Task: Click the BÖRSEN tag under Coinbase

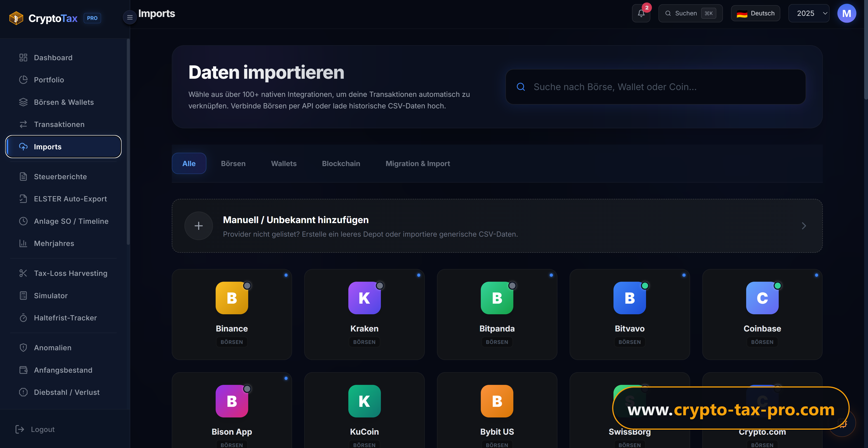Action: pyautogui.click(x=762, y=342)
